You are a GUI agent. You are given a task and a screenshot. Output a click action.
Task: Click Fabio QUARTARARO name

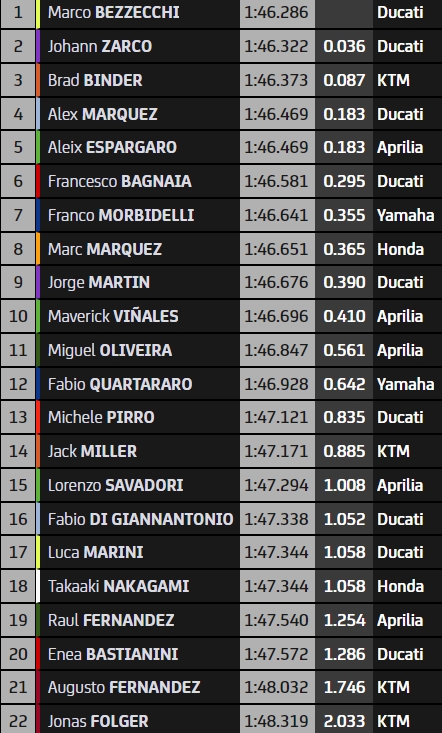point(120,384)
